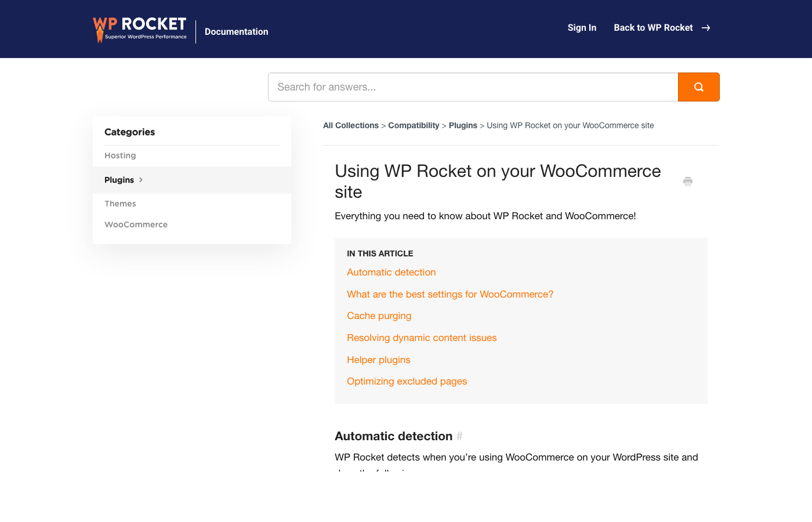Click the anchor hash beside Automatic detection heading
This screenshot has width=812, height=522.
[460, 436]
